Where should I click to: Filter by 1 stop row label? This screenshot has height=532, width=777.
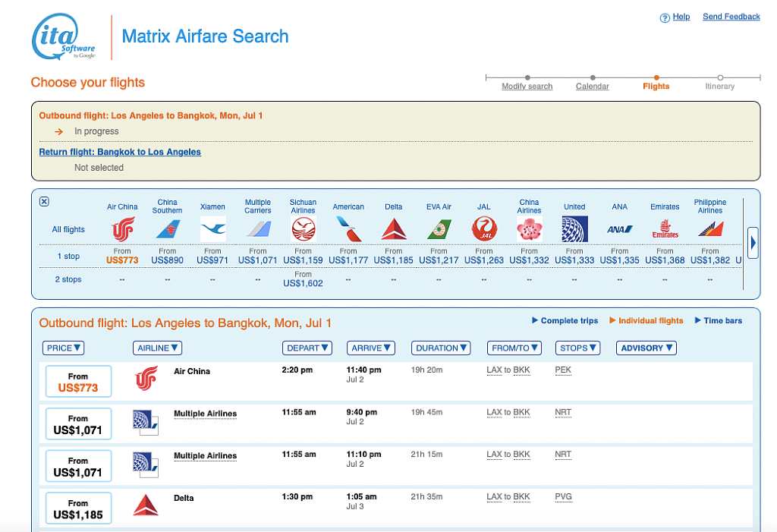(x=68, y=257)
